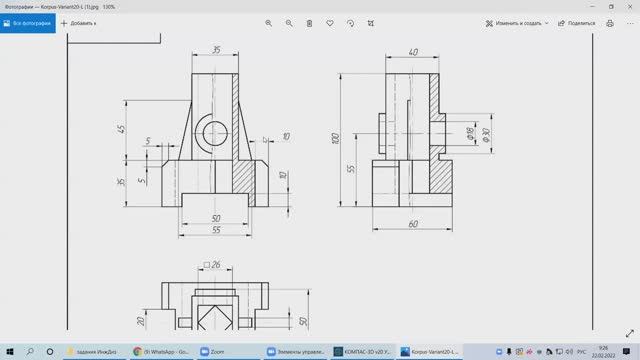The width and height of the screenshot is (640, 360).
Task: Click dimension 35 atop front view
Action: click(216, 49)
